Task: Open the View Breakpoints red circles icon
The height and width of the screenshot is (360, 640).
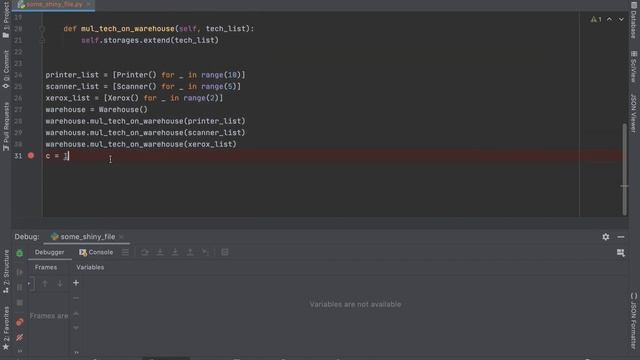Action: [x=20, y=322]
